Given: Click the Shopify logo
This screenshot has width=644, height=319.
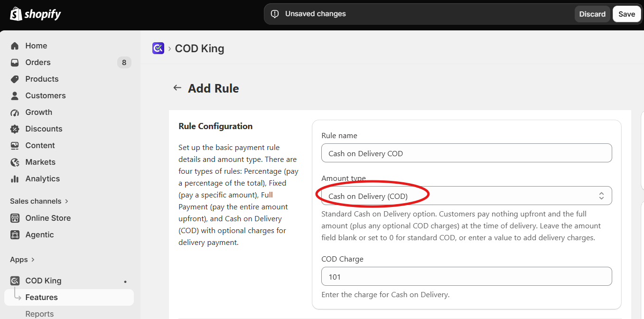Looking at the screenshot, I should coord(36,14).
